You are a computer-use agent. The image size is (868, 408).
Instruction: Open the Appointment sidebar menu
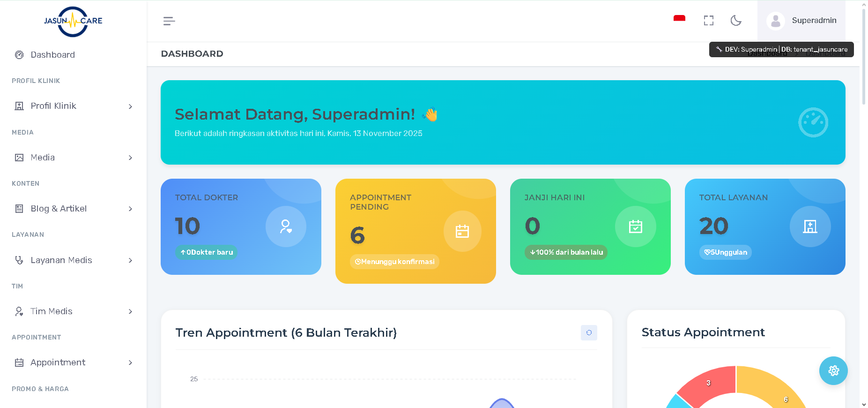[x=73, y=363]
